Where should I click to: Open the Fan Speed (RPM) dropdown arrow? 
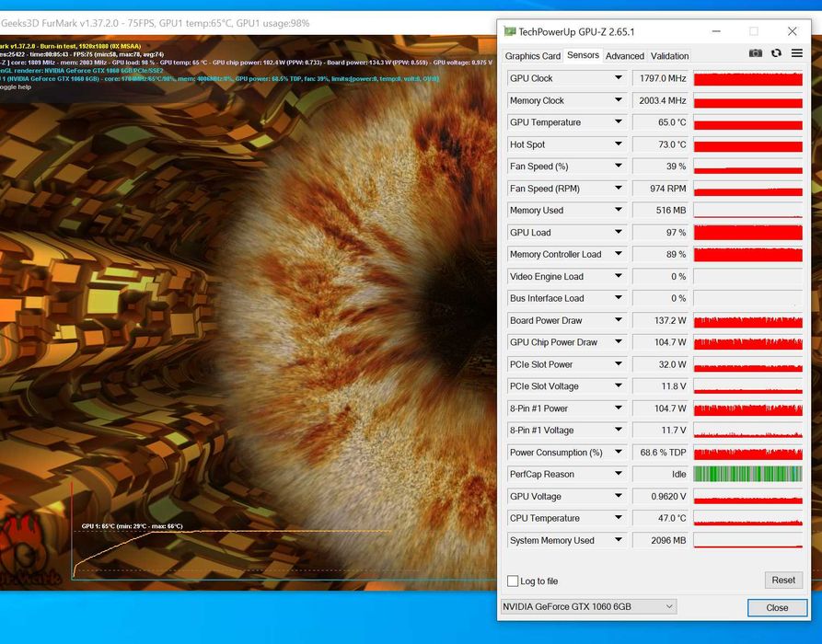[619, 188]
